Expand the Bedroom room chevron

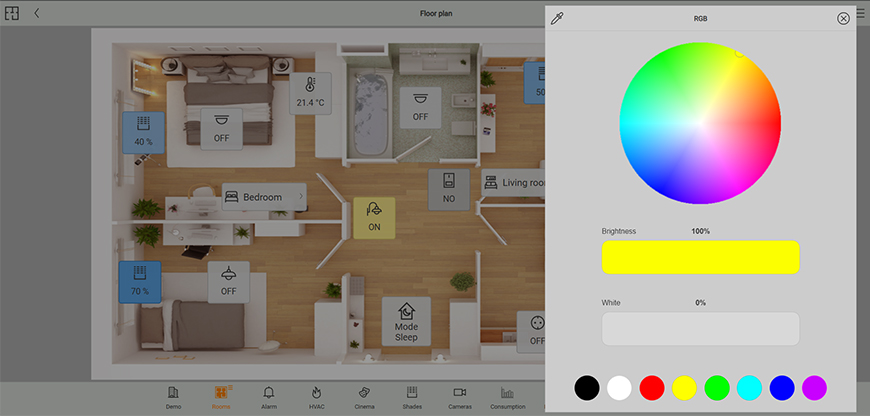[x=301, y=197]
